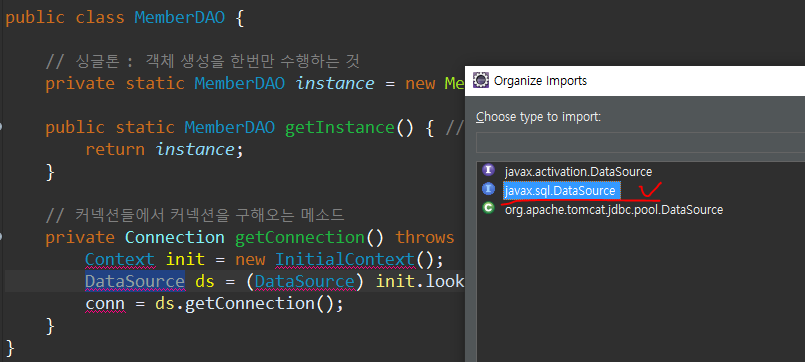Click the 커넥션들에서 comment line
The width and height of the screenshot is (805, 362).
195,215
